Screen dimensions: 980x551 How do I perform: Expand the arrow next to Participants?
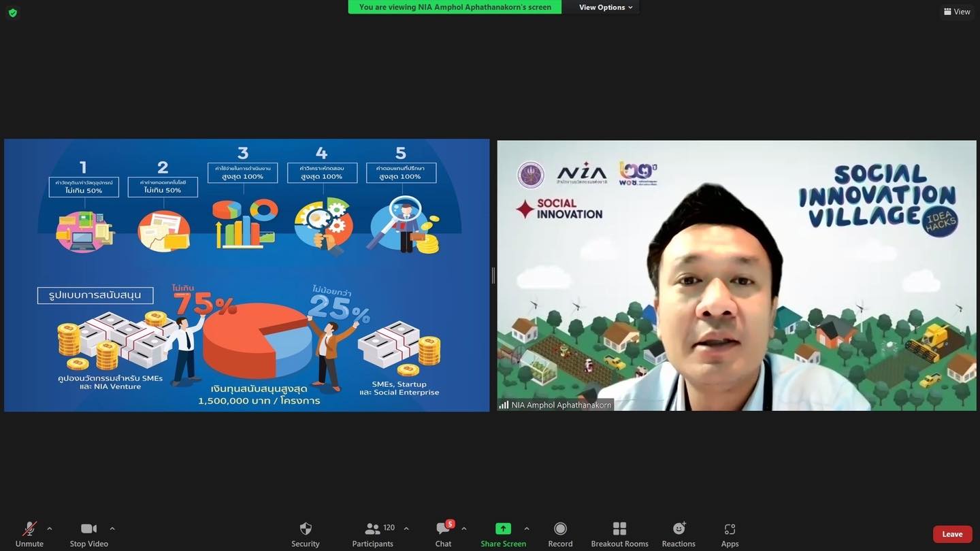pos(406,529)
